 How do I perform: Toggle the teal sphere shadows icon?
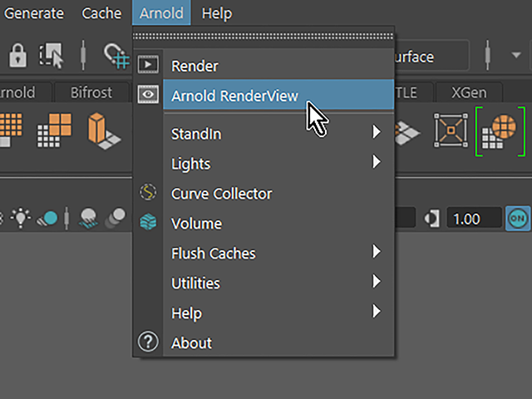[47, 218]
